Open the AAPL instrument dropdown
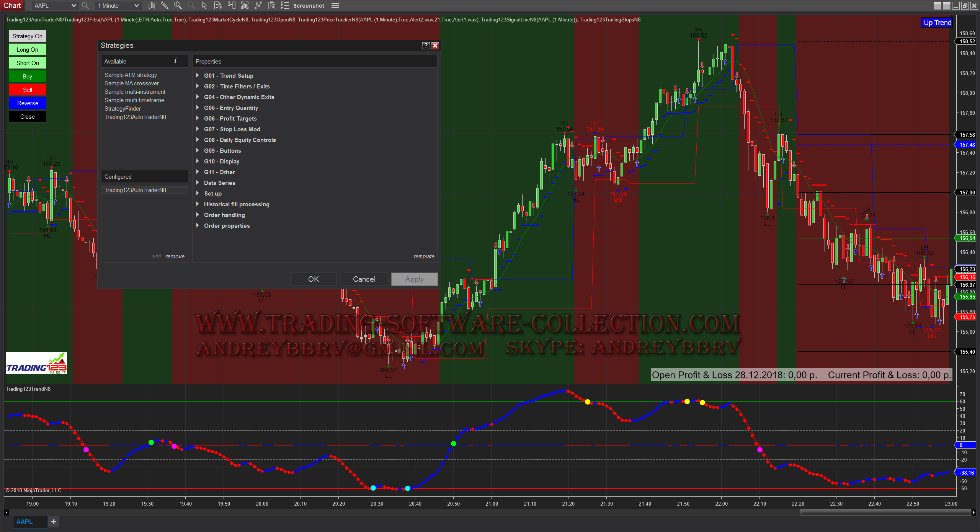Screen dimensions: 980x532 click(x=55, y=5)
